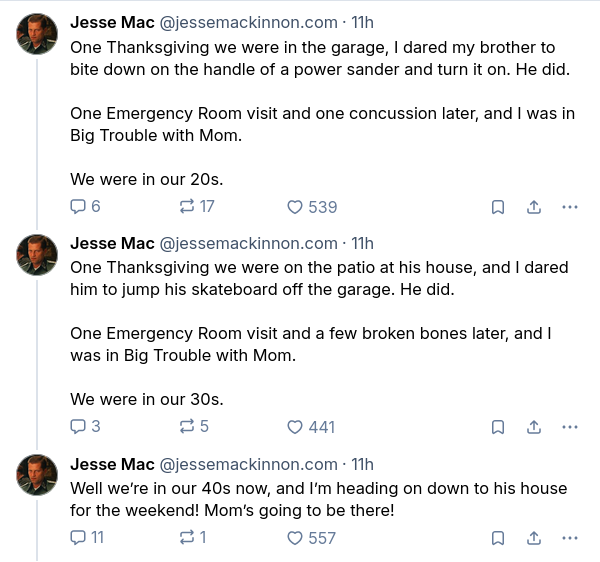Image resolution: width=600 pixels, height=562 pixels.
Task: Click the avatar on the third post
Action: coord(37,475)
